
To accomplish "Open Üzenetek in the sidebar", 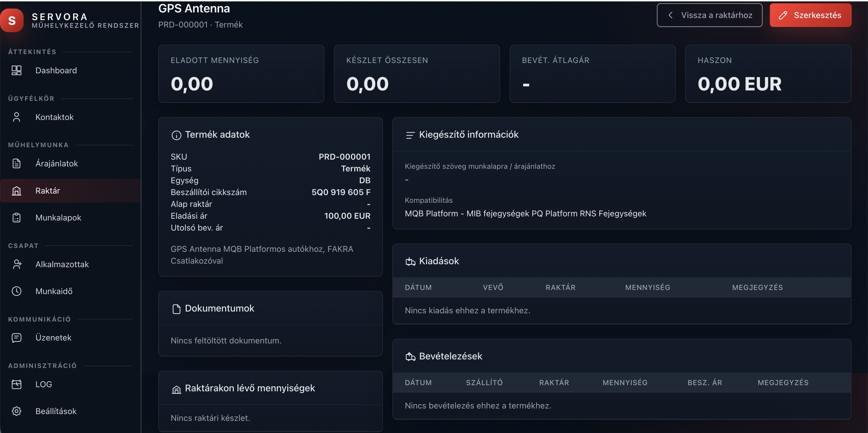I will point(71,338).
